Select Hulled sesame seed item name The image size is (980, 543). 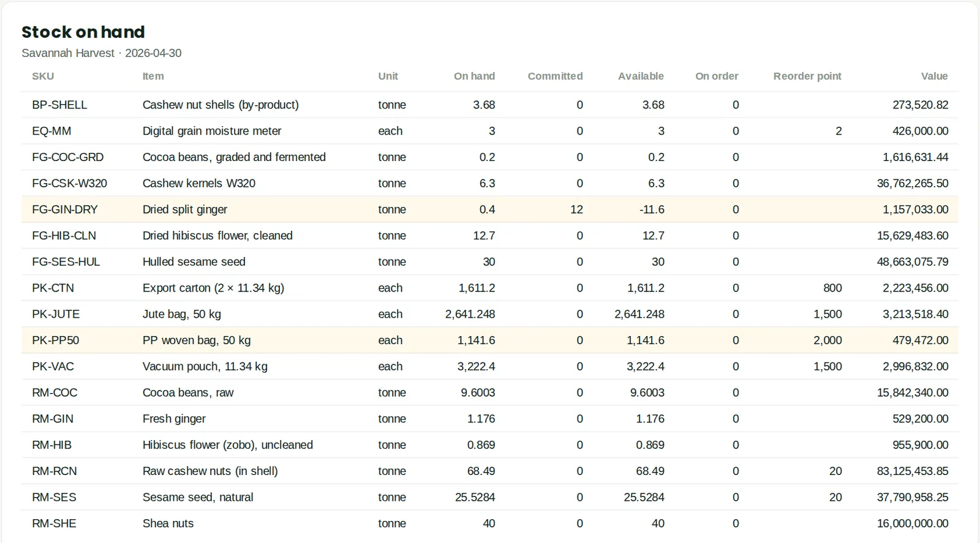coord(194,262)
